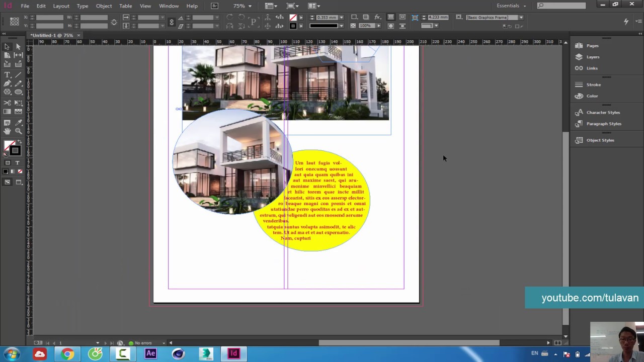The image size is (644, 362).
Task: Toggle Normal view mode in toolbox
Action: point(7,182)
